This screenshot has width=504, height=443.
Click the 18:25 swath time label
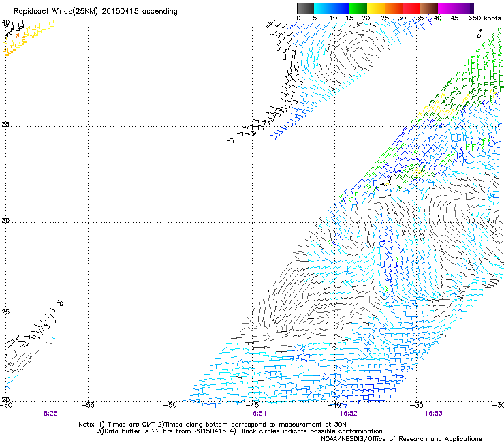tap(48, 414)
